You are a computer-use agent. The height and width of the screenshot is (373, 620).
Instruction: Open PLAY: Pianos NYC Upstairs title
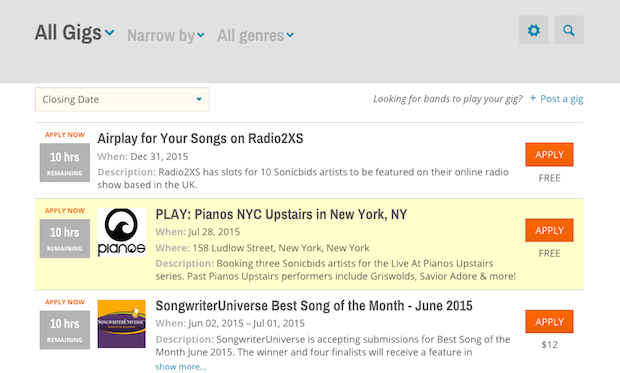[x=281, y=214]
